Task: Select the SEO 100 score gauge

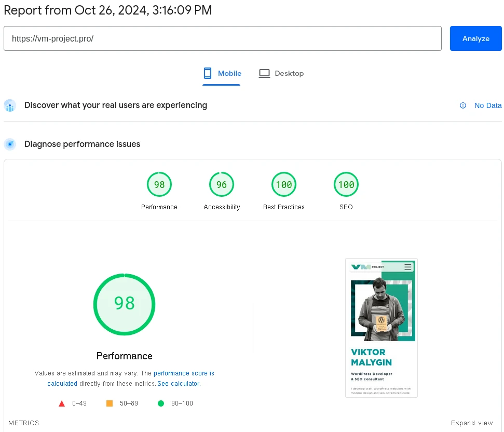Action: [x=346, y=185]
